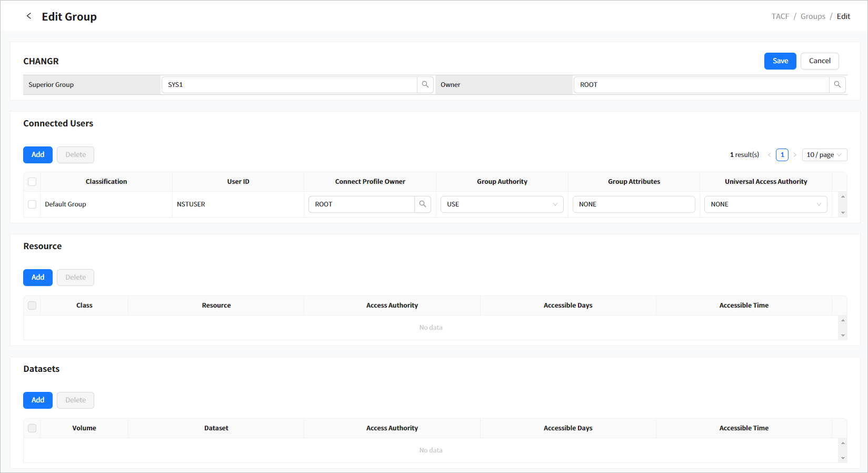
Task: Navigate to Groups in breadcrumb
Action: coord(813,16)
